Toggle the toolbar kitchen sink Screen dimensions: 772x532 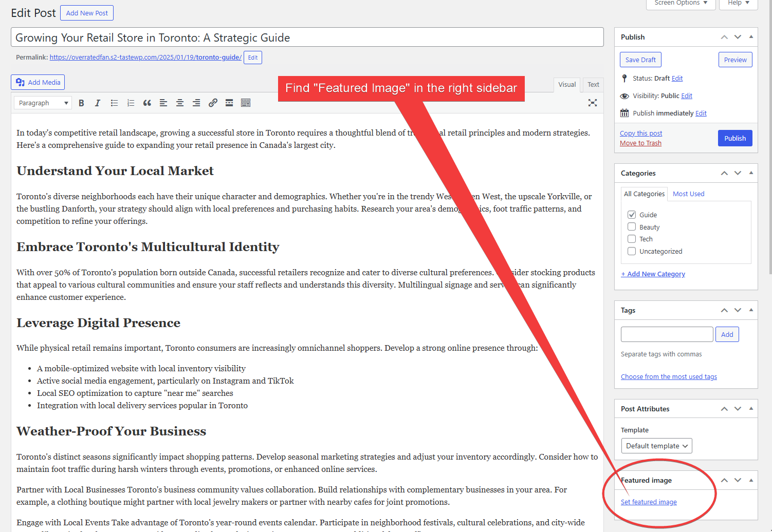pos(246,103)
